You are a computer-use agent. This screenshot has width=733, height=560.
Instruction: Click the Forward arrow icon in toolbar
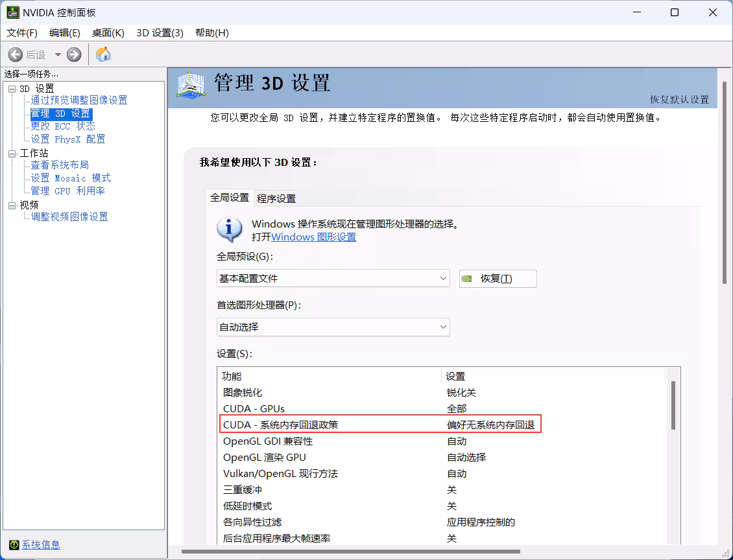click(75, 55)
